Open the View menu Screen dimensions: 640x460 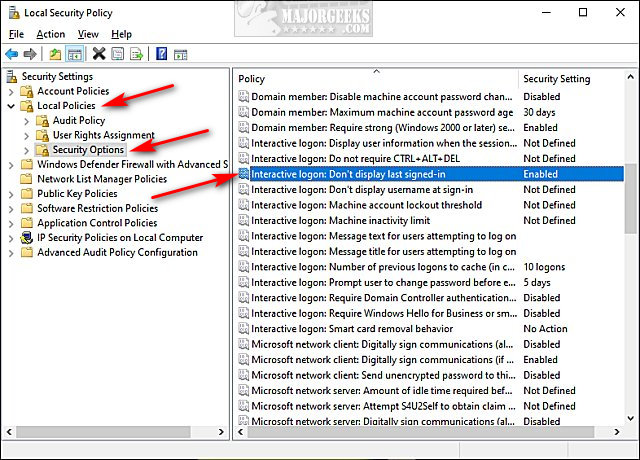(x=88, y=34)
